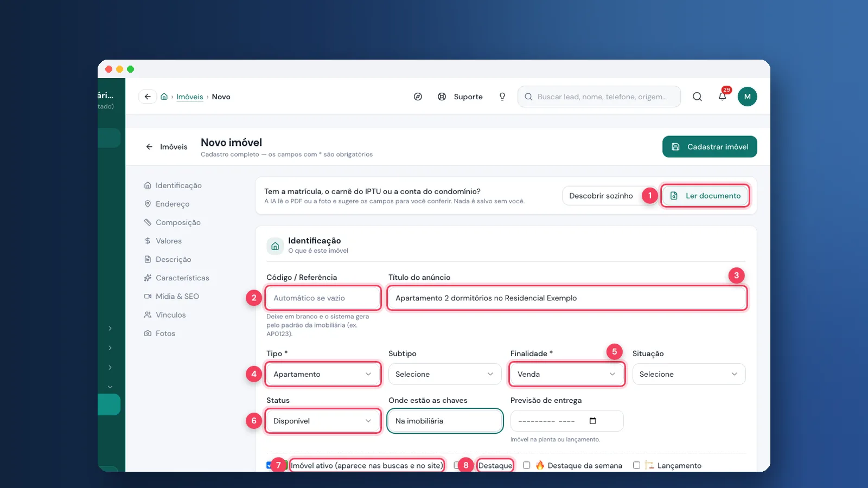Open the Subtipo dropdown
Viewport: 868px width, 488px height.
pyautogui.click(x=445, y=374)
